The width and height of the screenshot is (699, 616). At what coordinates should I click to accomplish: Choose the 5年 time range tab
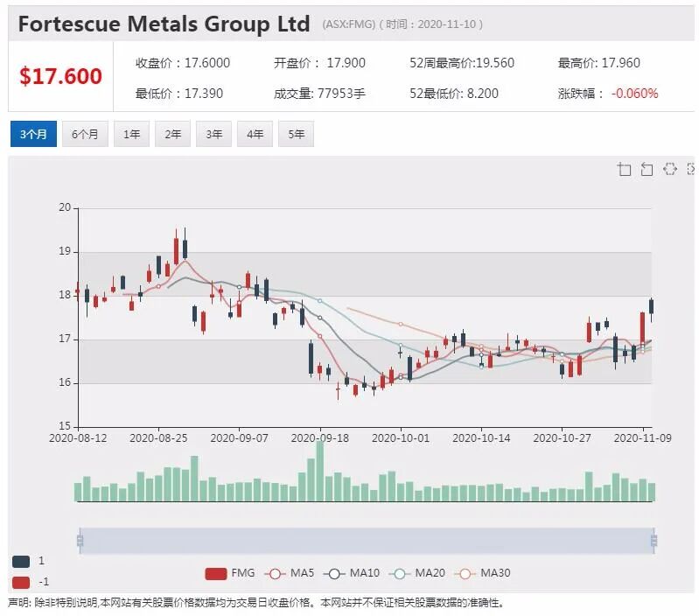(296, 134)
